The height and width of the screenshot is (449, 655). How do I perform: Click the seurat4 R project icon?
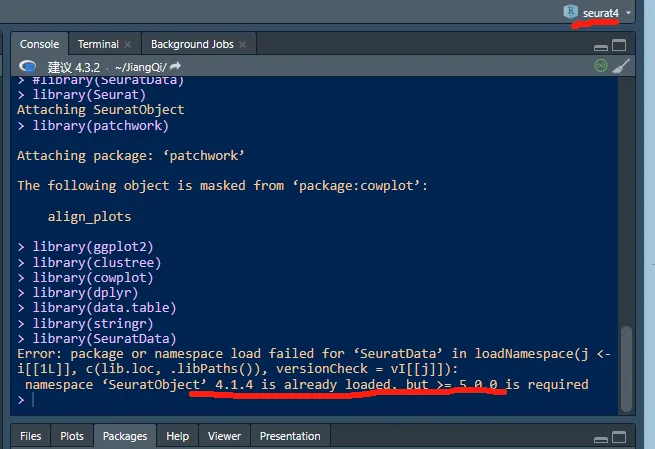click(570, 12)
